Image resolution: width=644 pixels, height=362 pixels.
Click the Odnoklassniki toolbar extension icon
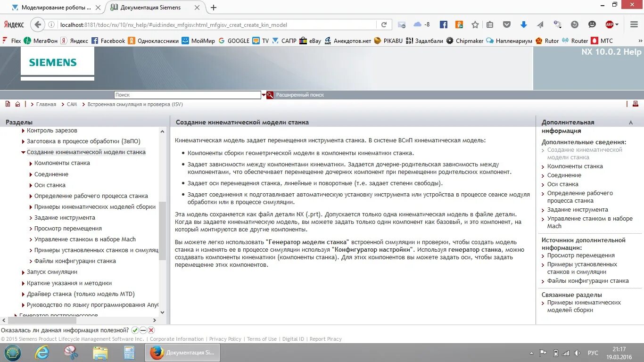(459, 25)
